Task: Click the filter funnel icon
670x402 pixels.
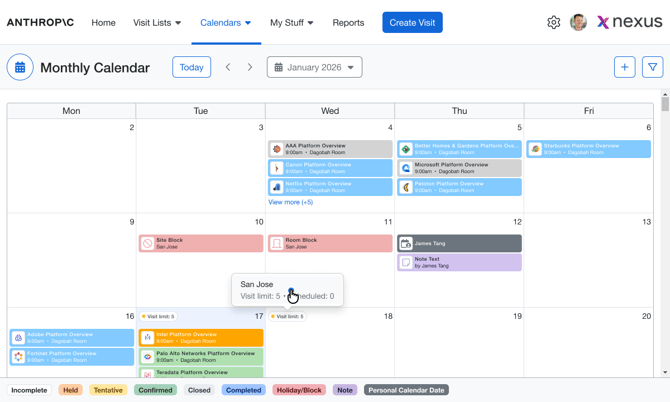Action: (652, 67)
